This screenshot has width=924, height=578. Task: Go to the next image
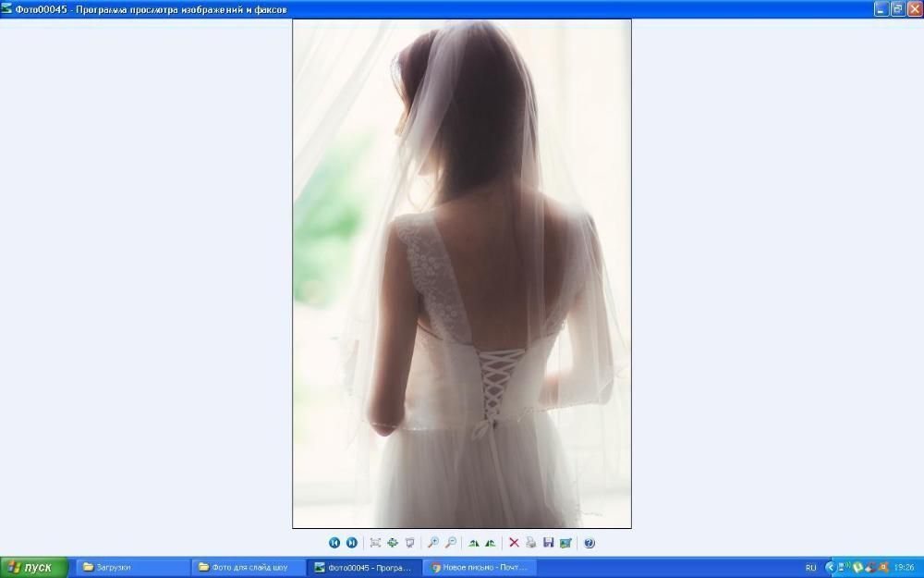[352, 543]
